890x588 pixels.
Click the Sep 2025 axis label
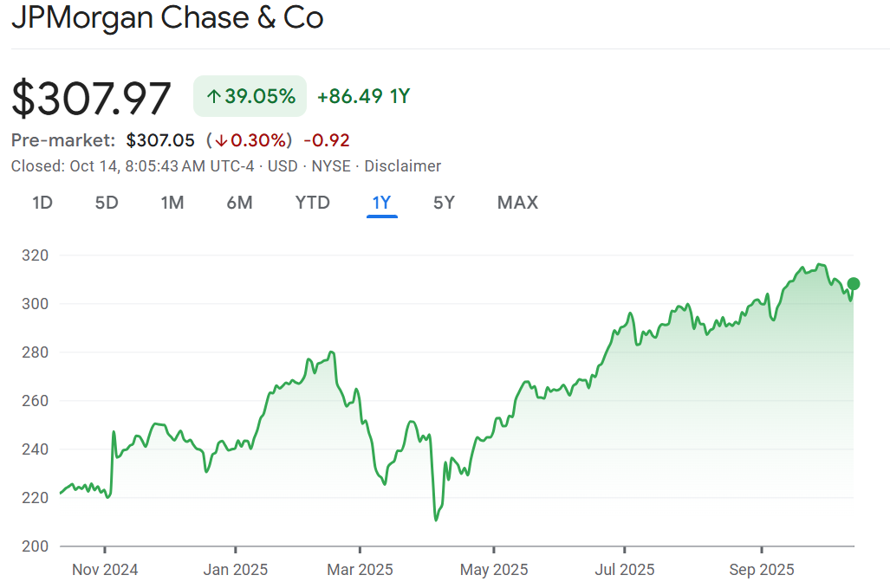click(761, 570)
